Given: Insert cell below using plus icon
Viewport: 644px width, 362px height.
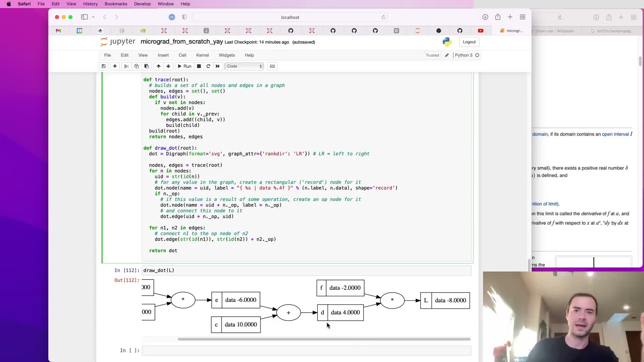Looking at the screenshot, I should click(x=115, y=66).
